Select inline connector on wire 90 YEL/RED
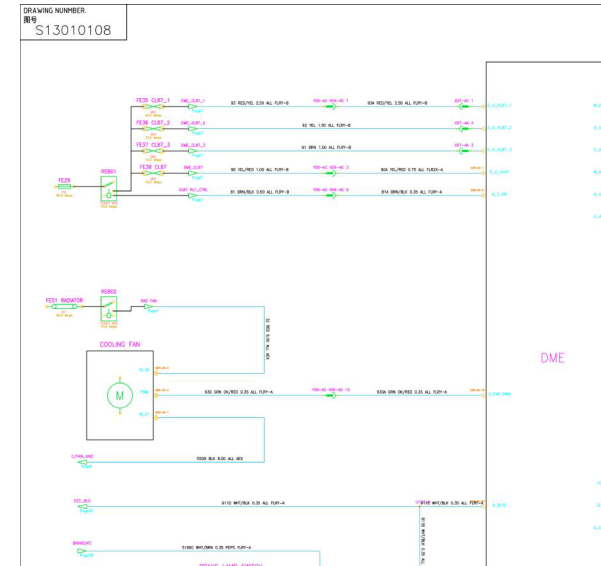This screenshot has height=566, width=601. pyautogui.click(x=331, y=173)
